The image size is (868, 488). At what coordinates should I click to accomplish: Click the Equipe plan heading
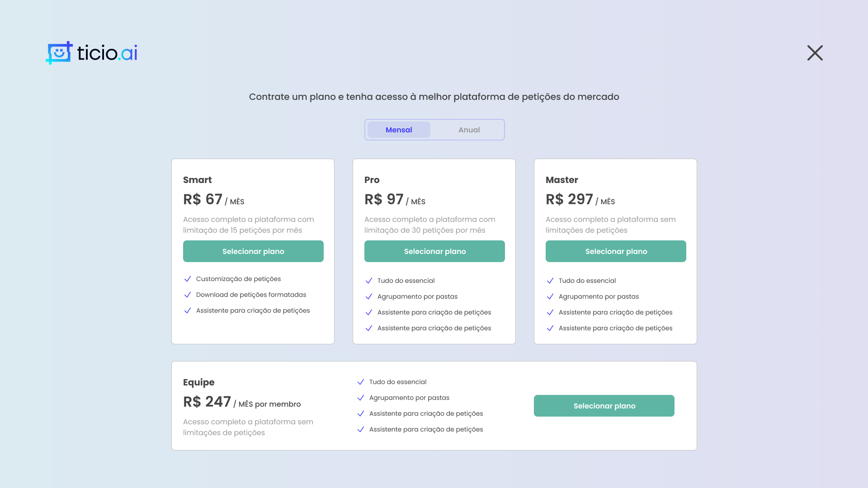click(x=199, y=383)
